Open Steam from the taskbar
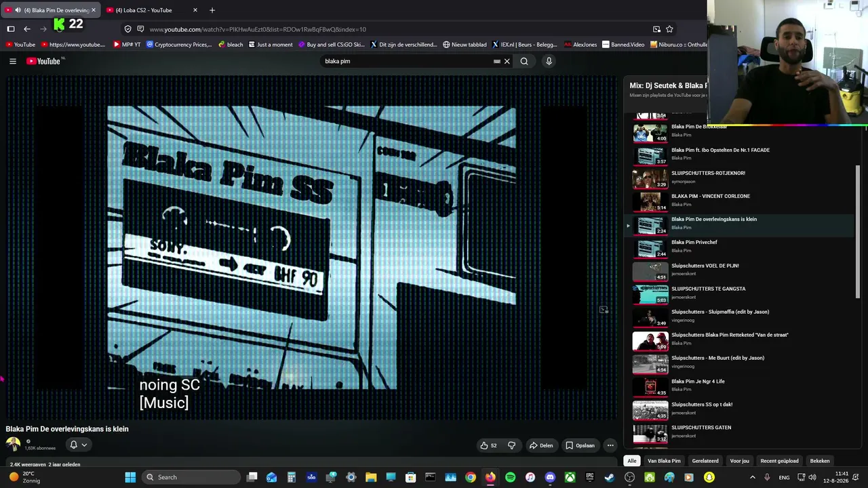Screen dimensions: 868x488 (x=610, y=477)
